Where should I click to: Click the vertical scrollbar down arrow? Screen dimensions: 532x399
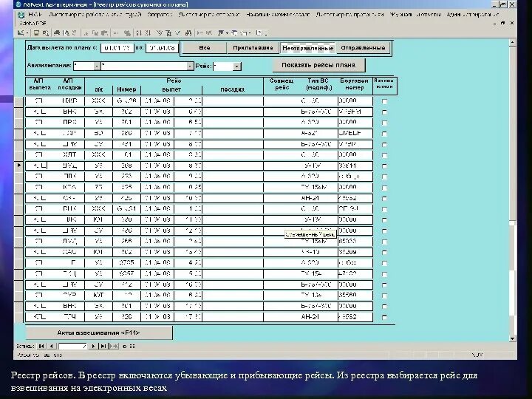click(x=512, y=338)
